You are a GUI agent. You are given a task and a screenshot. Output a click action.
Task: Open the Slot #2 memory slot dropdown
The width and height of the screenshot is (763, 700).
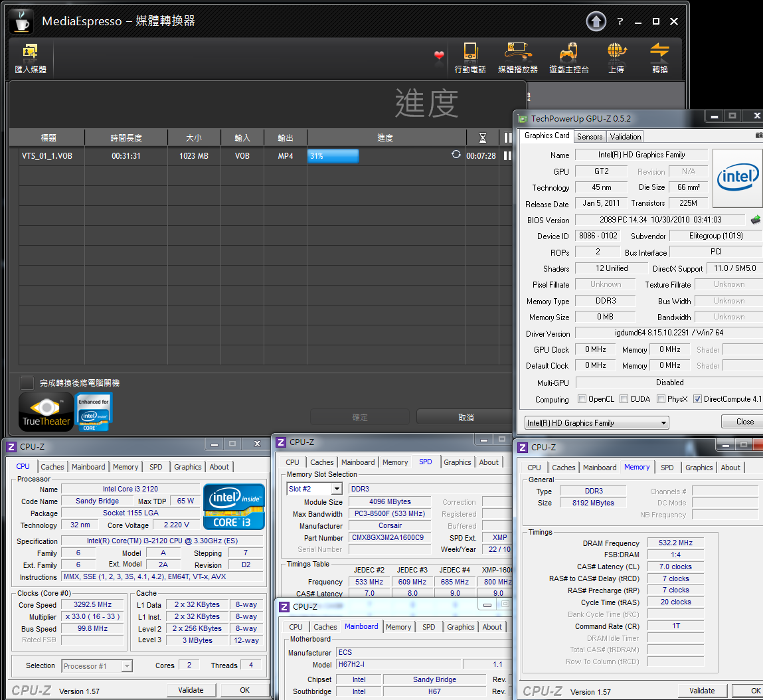tap(314, 489)
